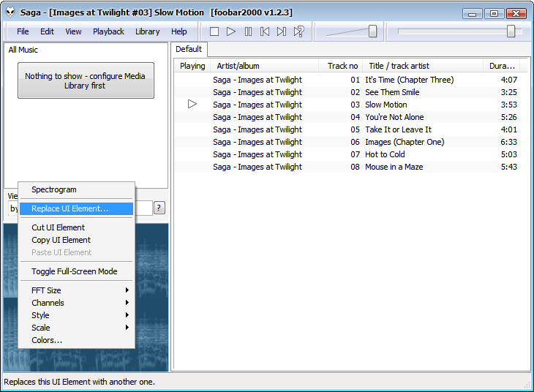Open the File menu
This screenshot has width=534, height=392.
pos(23,31)
